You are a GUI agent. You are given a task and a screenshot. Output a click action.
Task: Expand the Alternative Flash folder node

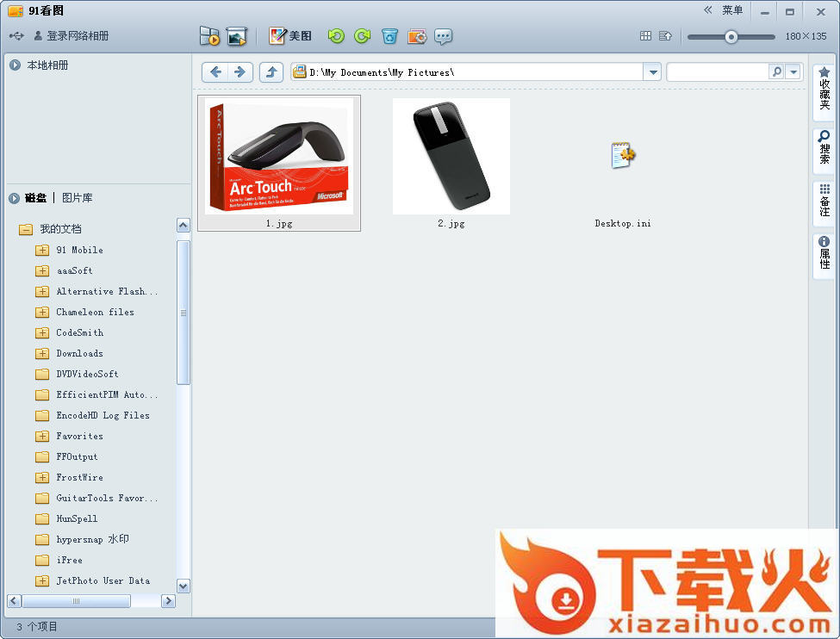click(x=42, y=291)
